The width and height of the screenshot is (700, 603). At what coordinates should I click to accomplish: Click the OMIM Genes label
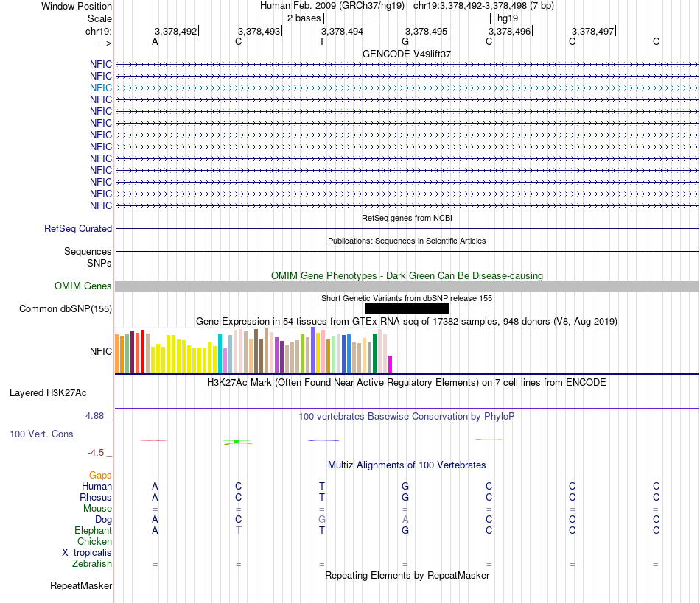click(83, 286)
